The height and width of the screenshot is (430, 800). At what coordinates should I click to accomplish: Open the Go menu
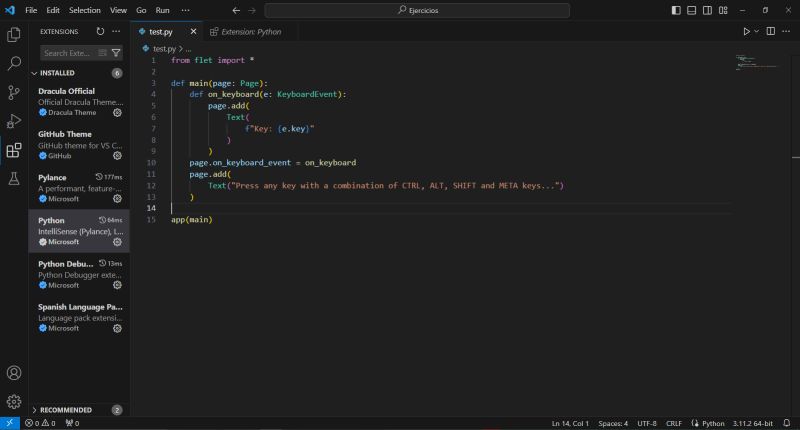(141, 10)
